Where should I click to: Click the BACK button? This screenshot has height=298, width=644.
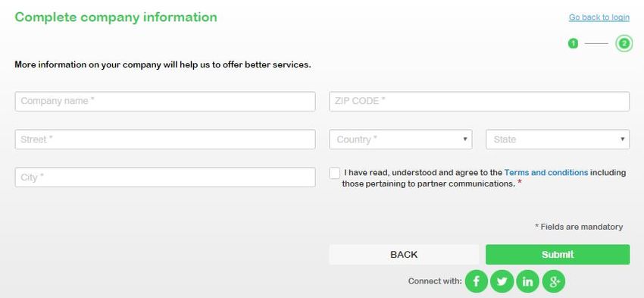click(x=404, y=255)
